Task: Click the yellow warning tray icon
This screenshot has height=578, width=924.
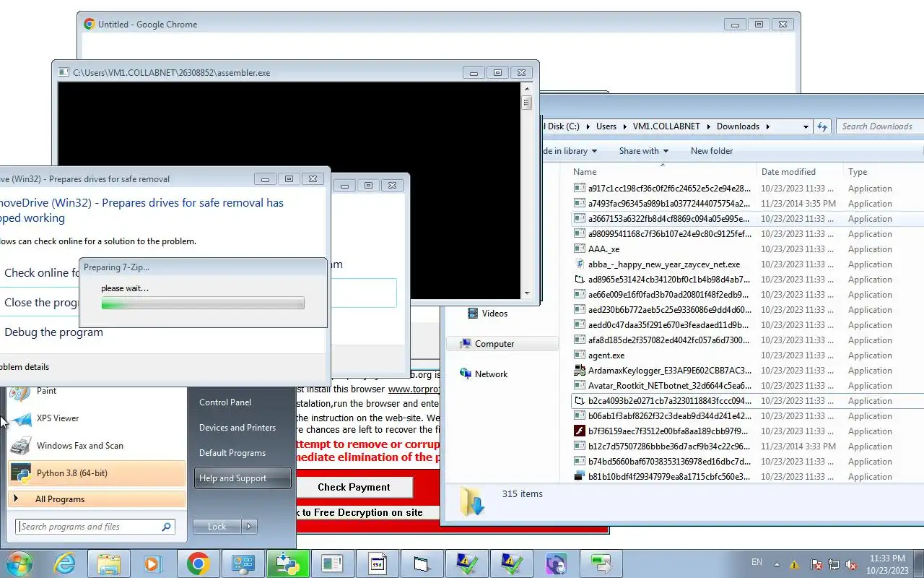Action: [x=795, y=564]
